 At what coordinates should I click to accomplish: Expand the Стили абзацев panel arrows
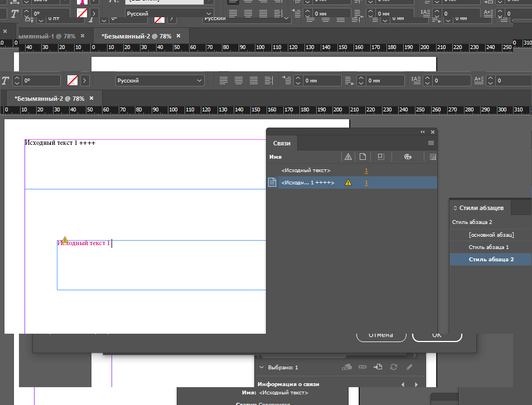pyautogui.click(x=454, y=208)
